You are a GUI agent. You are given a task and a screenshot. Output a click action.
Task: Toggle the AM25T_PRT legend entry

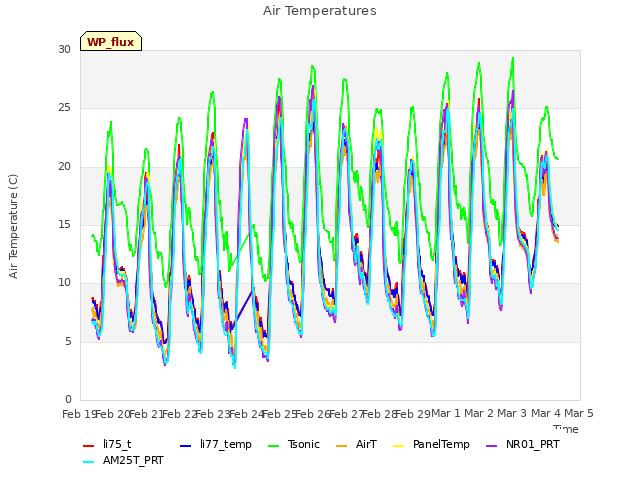[123, 460]
